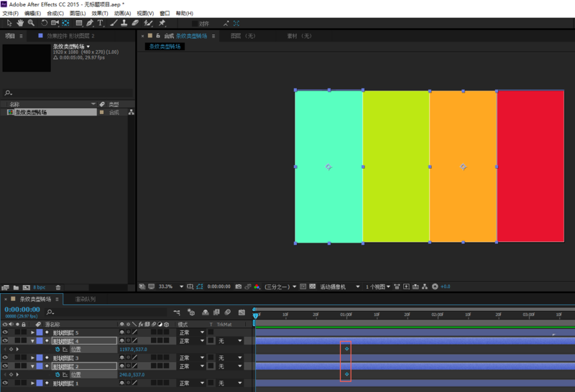Expand 形状图层 5 properties
The width and height of the screenshot is (575, 392).
click(x=32, y=332)
